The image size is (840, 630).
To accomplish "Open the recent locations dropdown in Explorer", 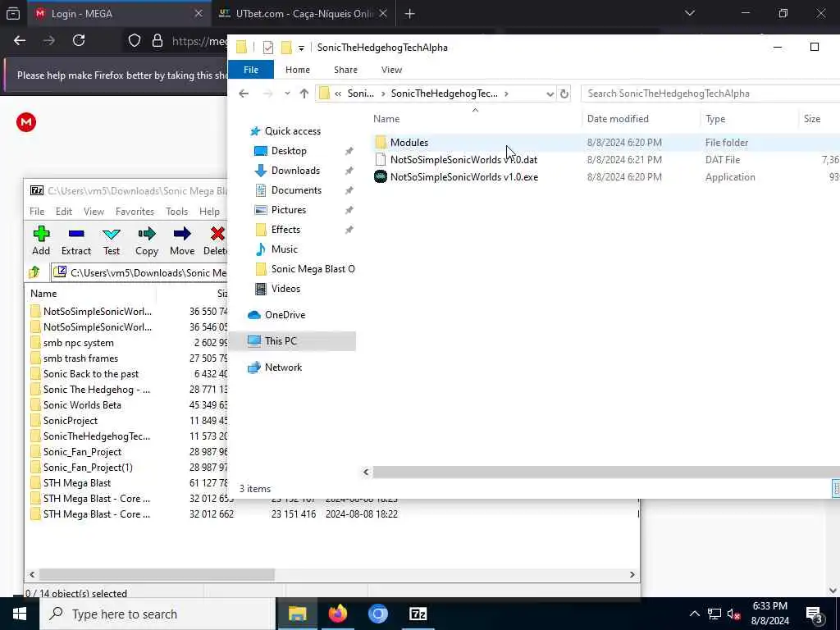I will pos(287,94).
